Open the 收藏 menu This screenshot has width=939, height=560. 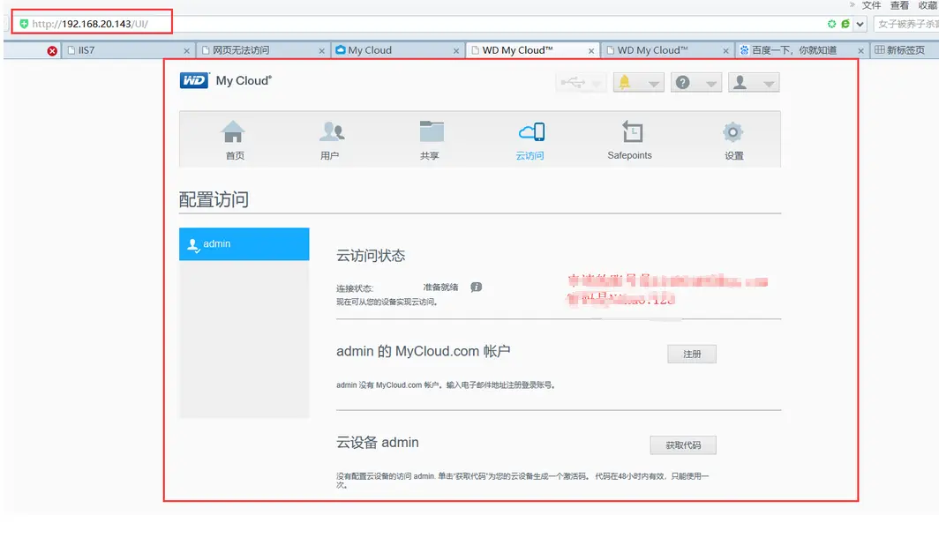[928, 5]
